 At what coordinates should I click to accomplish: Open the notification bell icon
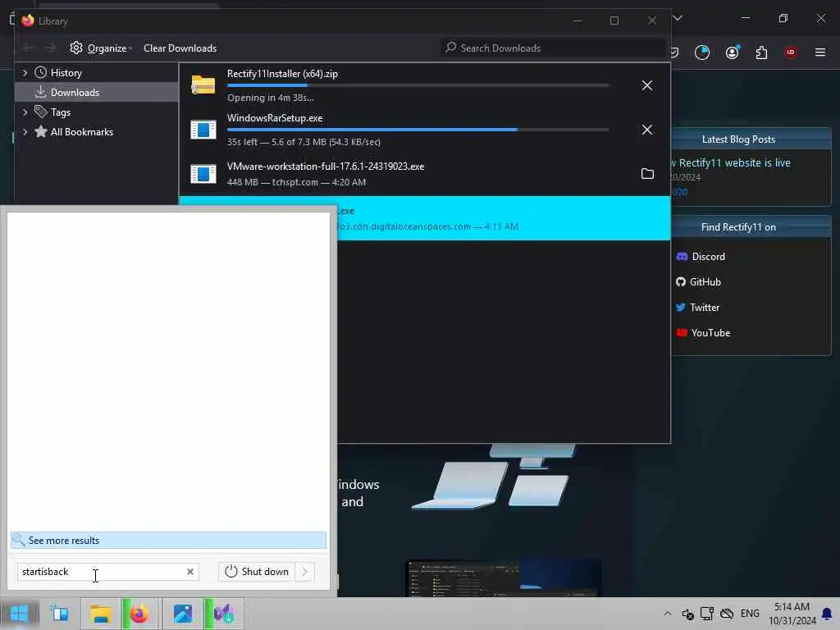coord(827,614)
